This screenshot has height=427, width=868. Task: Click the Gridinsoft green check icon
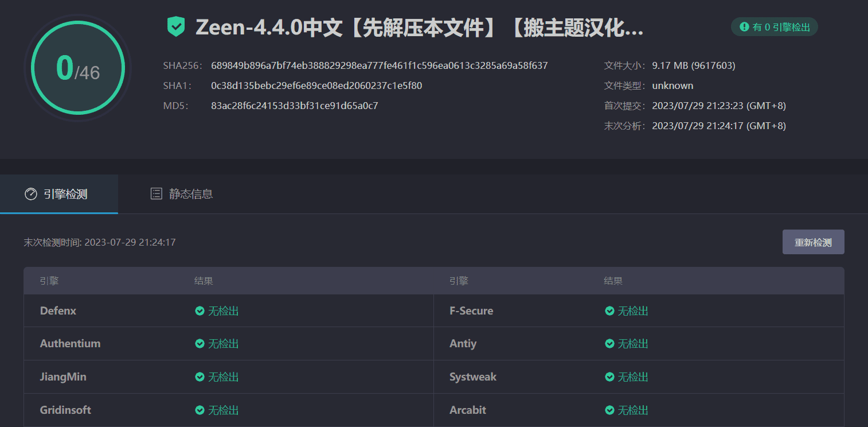coord(200,410)
